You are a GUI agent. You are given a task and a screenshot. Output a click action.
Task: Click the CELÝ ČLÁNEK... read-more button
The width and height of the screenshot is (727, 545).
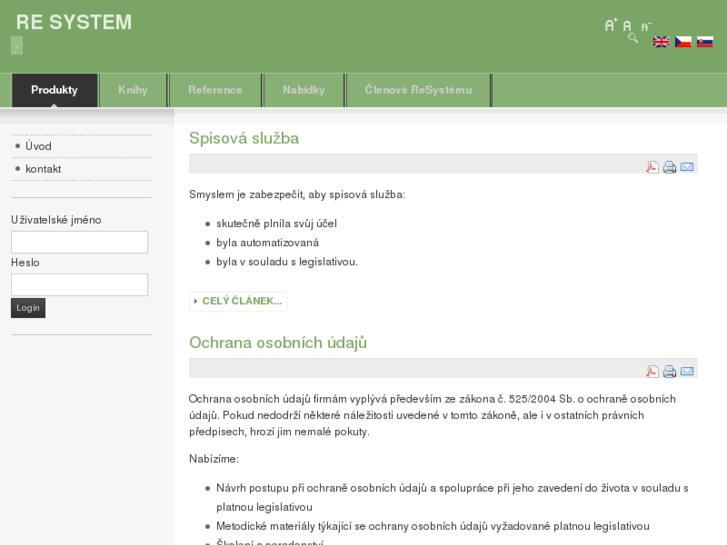[238, 301]
